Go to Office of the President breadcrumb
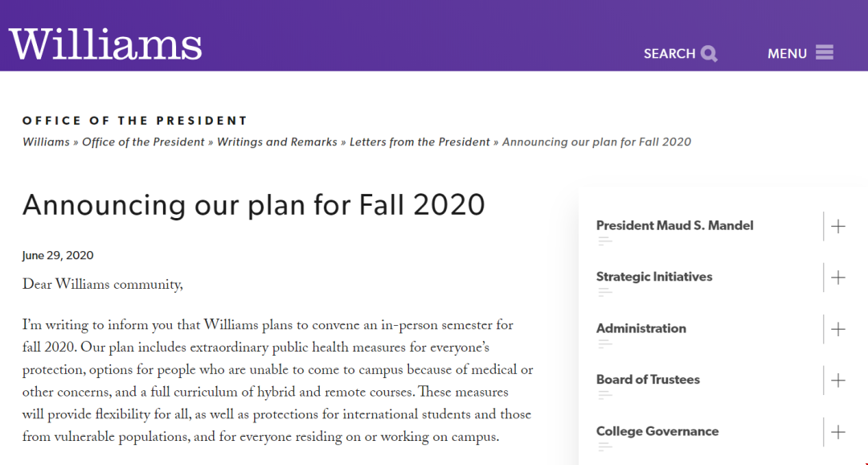The width and height of the screenshot is (868, 465). pos(143,142)
